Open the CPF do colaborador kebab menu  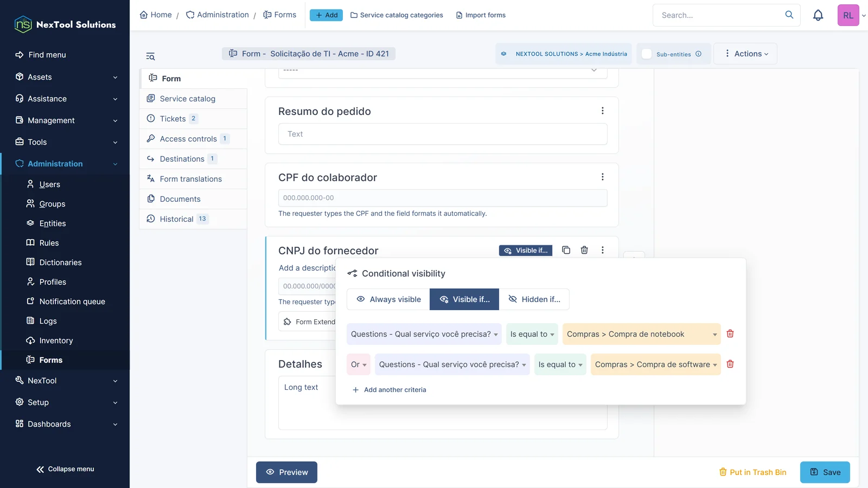click(602, 177)
